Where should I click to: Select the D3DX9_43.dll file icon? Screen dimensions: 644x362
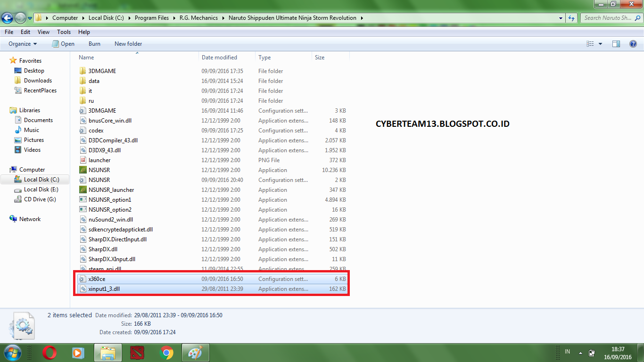tap(83, 150)
